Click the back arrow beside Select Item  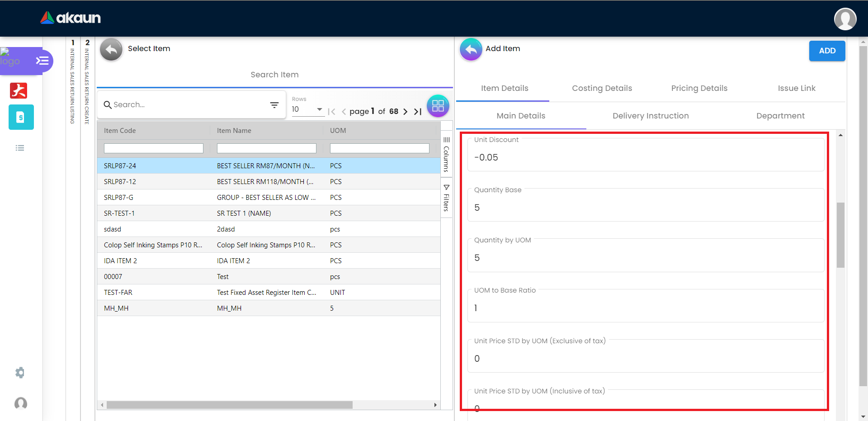(111, 49)
